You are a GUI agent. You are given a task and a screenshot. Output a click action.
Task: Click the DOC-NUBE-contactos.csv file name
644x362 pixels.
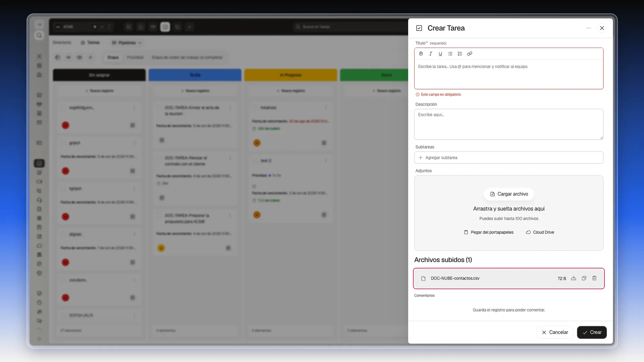[x=455, y=279]
